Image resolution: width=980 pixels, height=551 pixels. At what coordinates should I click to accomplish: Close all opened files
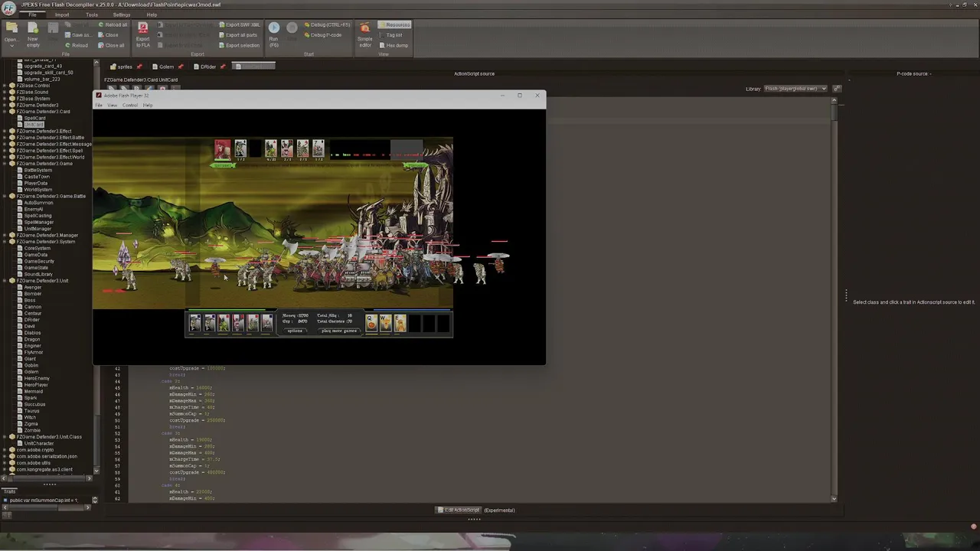click(111, 45)
